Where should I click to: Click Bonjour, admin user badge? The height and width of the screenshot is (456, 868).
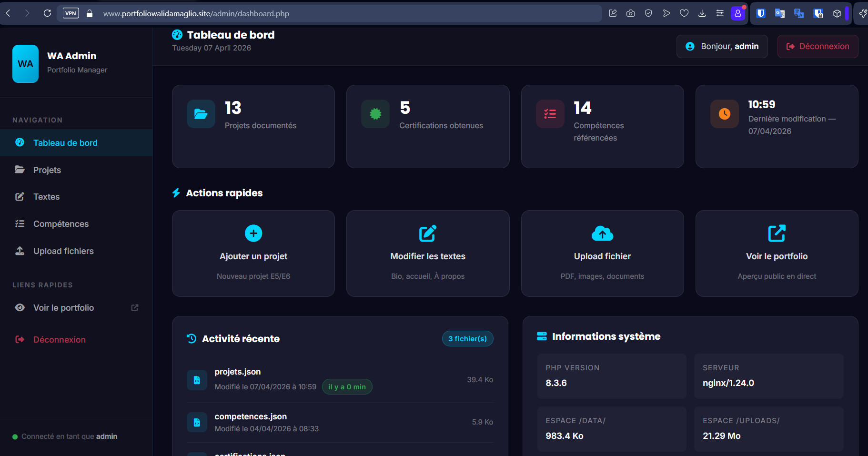click(722, 46)
